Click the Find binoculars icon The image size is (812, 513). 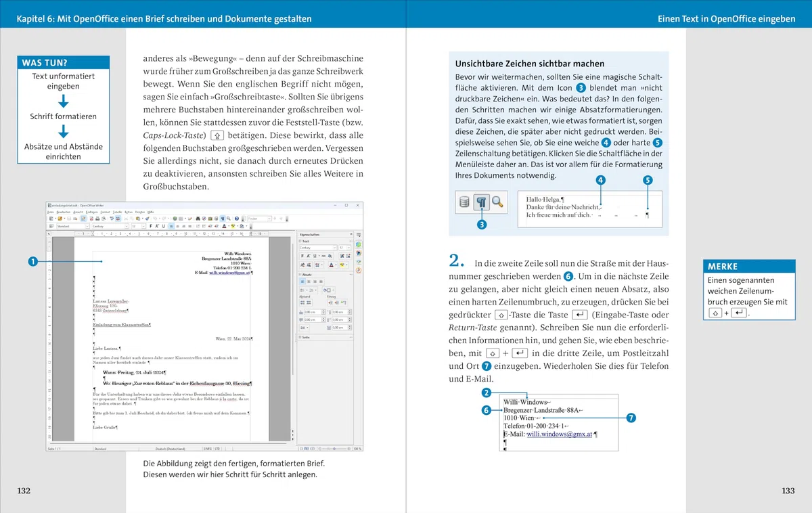click(x=198, y=219)
